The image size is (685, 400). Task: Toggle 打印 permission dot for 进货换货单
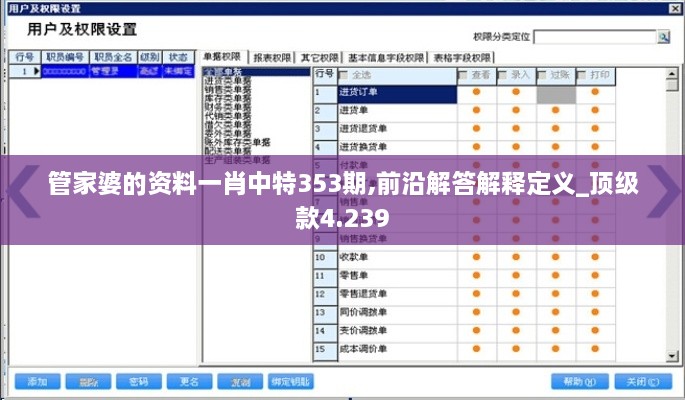[595, 147]
